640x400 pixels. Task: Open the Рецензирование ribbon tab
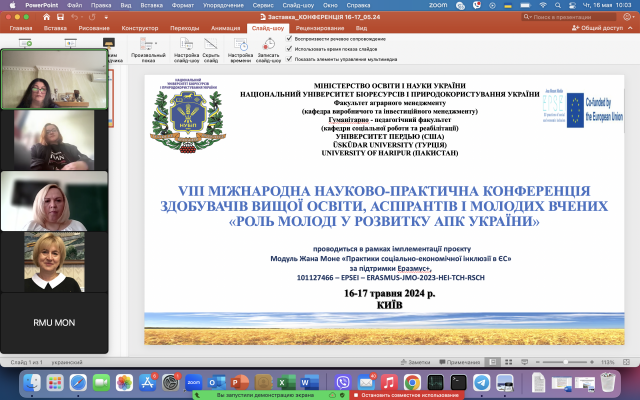pyautogui.click(x=320, y=28)
